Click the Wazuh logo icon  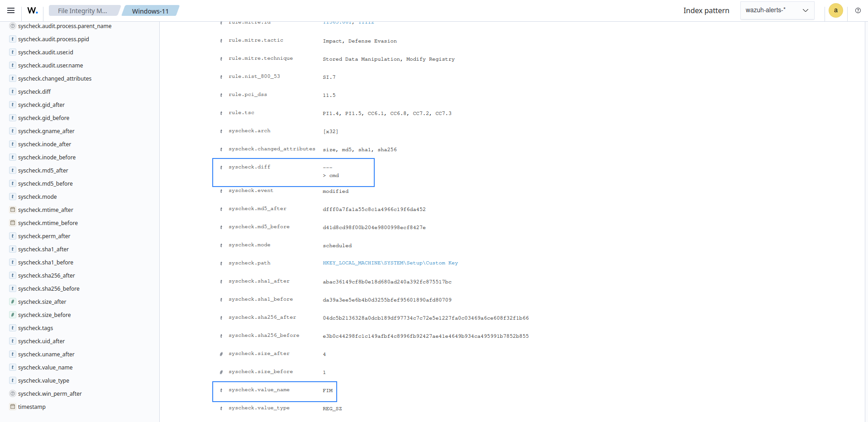(x=33, y=10)
